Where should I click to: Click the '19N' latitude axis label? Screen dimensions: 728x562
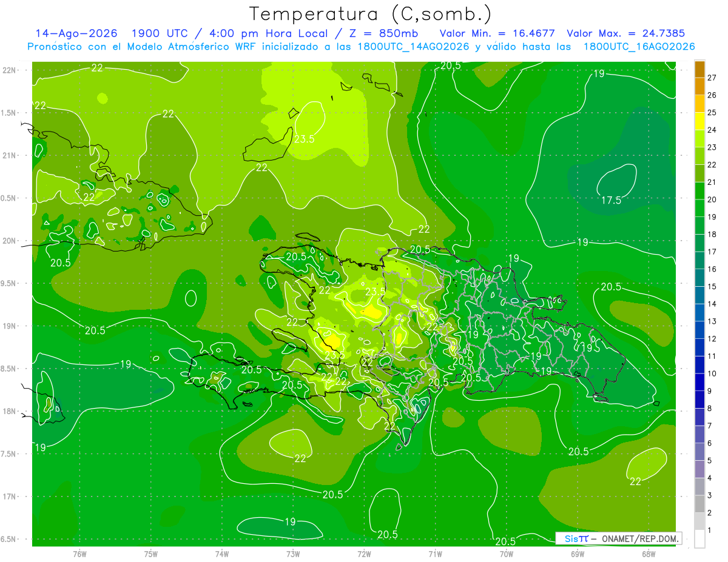tap(9, 326)
